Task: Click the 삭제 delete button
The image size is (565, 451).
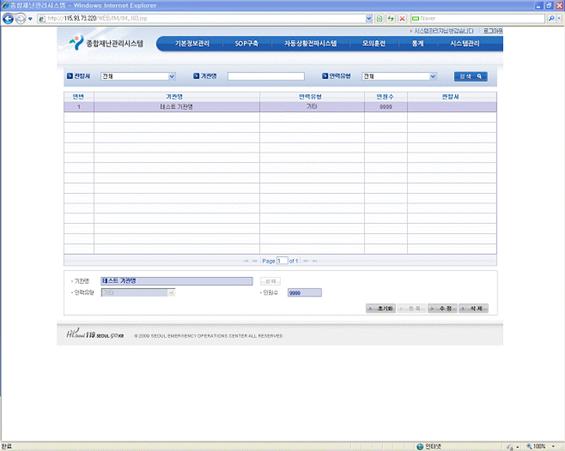Action: (473, 308)
